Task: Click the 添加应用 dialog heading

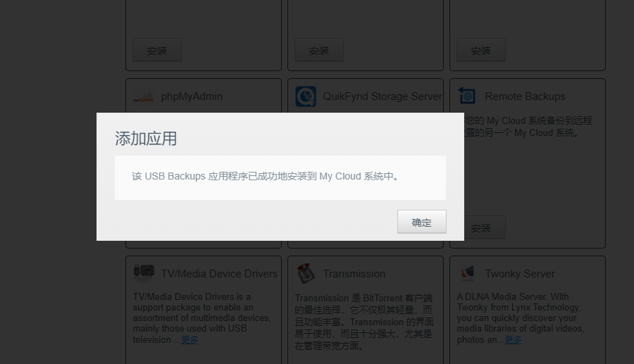Action: tap(146, 139)
